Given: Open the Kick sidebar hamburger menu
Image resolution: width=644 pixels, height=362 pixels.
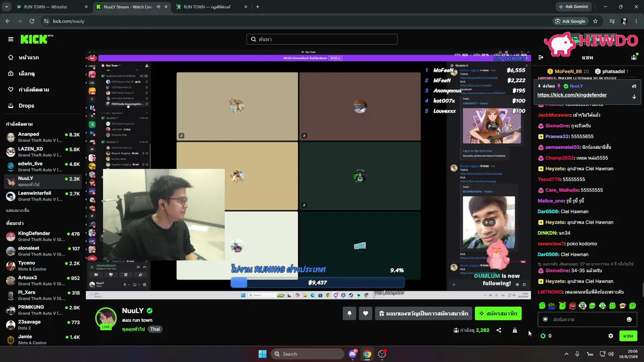Looking at the screenshot, I should (11, 39).
